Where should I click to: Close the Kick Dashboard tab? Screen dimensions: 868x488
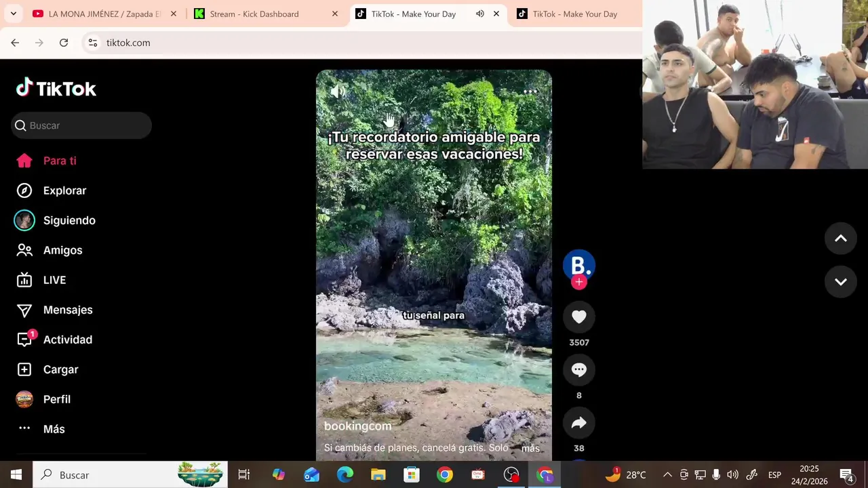click(334, 14)
